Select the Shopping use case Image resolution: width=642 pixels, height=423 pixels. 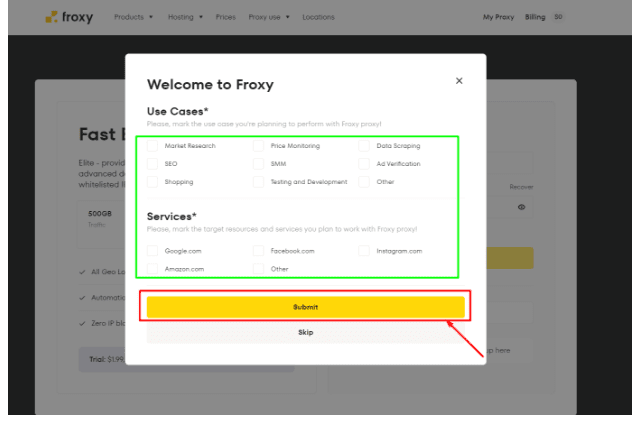click(152, 182)
